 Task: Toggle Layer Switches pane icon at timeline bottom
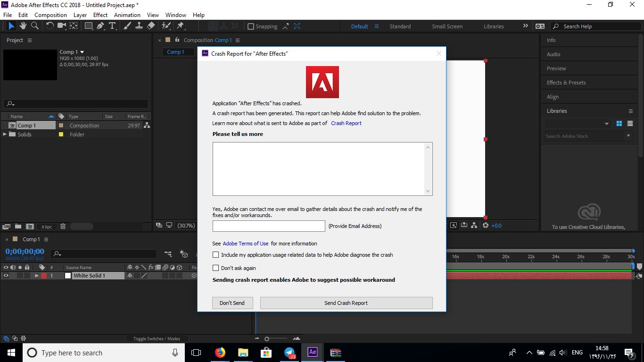point(6,338)
